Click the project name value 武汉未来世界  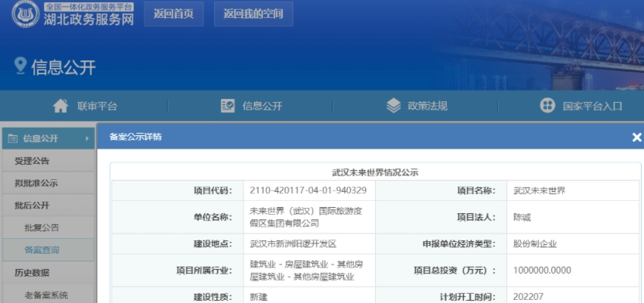[540, 190]
